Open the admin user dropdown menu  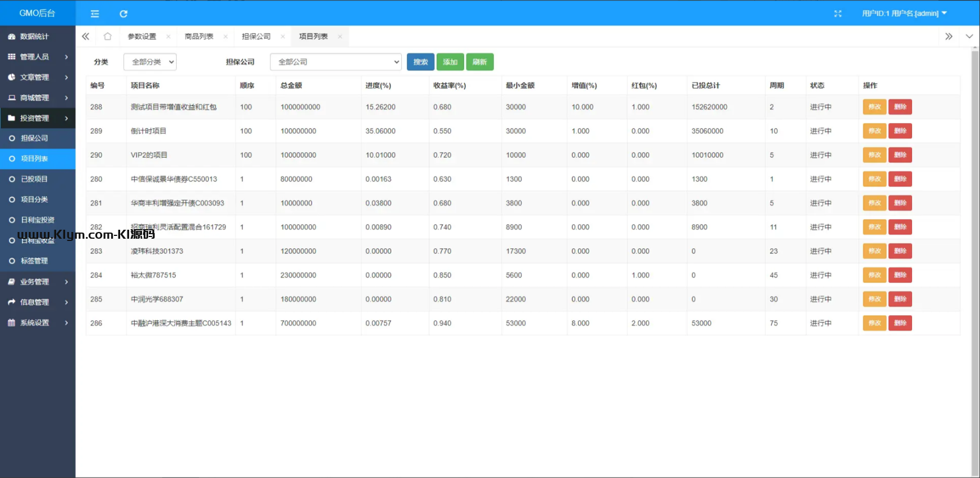tap(904, 13)
